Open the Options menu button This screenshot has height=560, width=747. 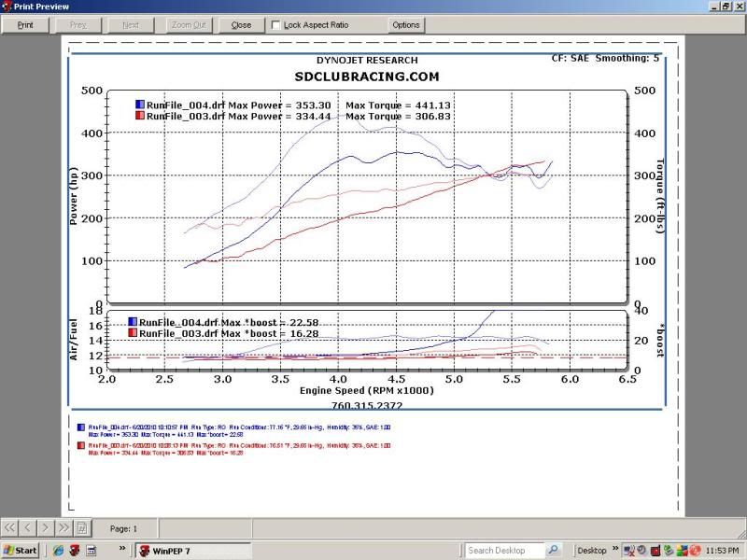[405, 25]
